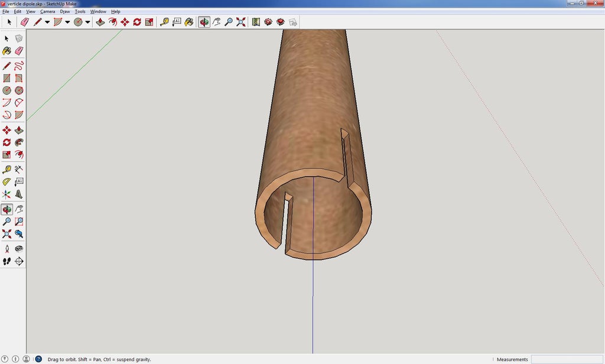The image size is (605, 364).
Task: Click the 3D Text tool
Action: click(x=19, y=194)
